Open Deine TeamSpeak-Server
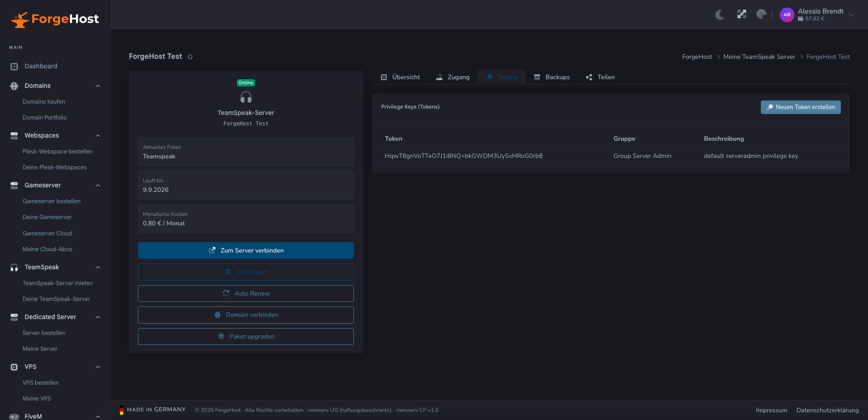868x420 pixels. pos(56,299)
